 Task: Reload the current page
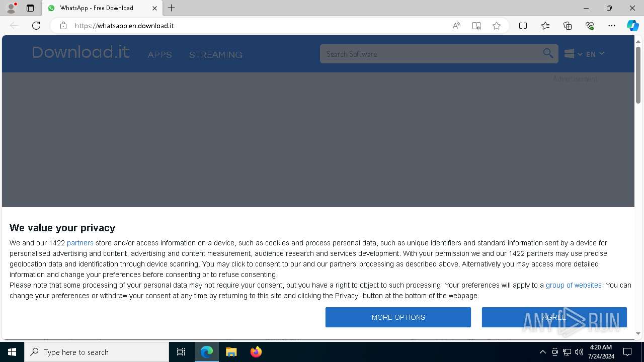click(36, 26)
